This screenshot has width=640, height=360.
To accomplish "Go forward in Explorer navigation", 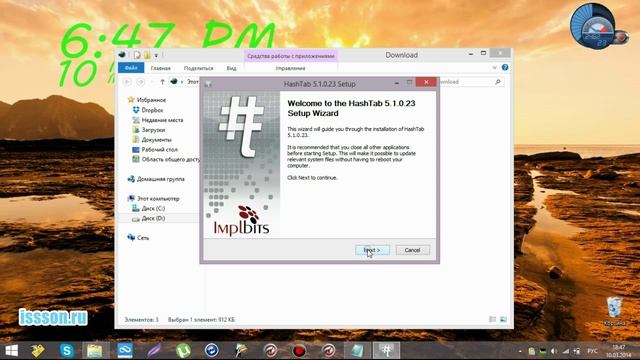I will coord(140,82).
